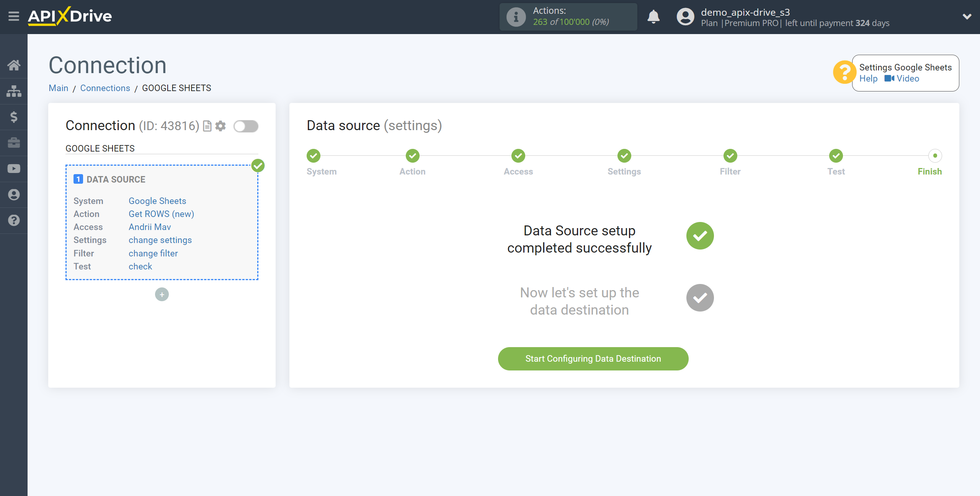Select the Connections breadcrumb link
The image size is (980, 496).
[105, 88]
